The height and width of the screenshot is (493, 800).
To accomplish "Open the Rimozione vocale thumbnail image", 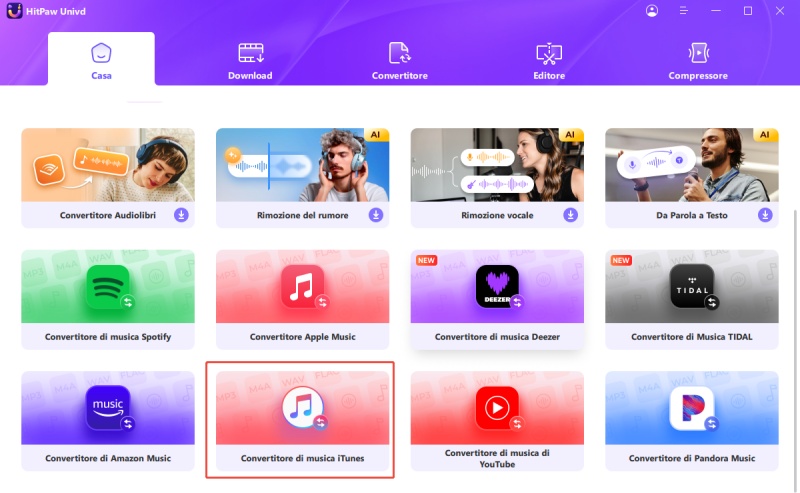I will [x=497, y=165].
